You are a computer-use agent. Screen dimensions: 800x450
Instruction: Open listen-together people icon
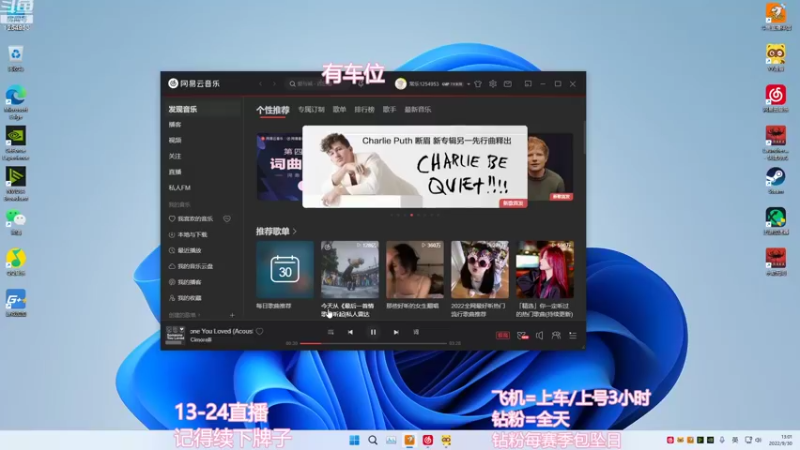(x=556, y=335)
